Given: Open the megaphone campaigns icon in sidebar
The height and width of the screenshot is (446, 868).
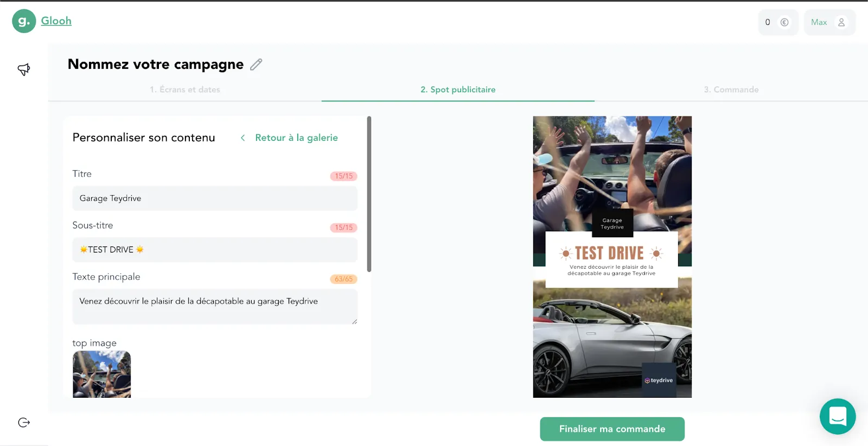Looking at the screenshot, I should 24,69.
